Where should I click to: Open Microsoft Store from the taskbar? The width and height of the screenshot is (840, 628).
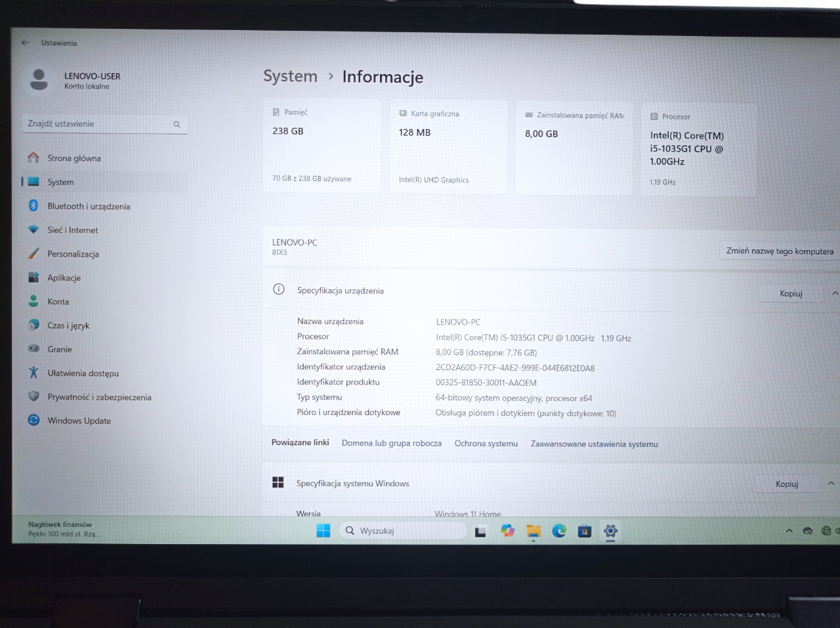pos(585,532)
